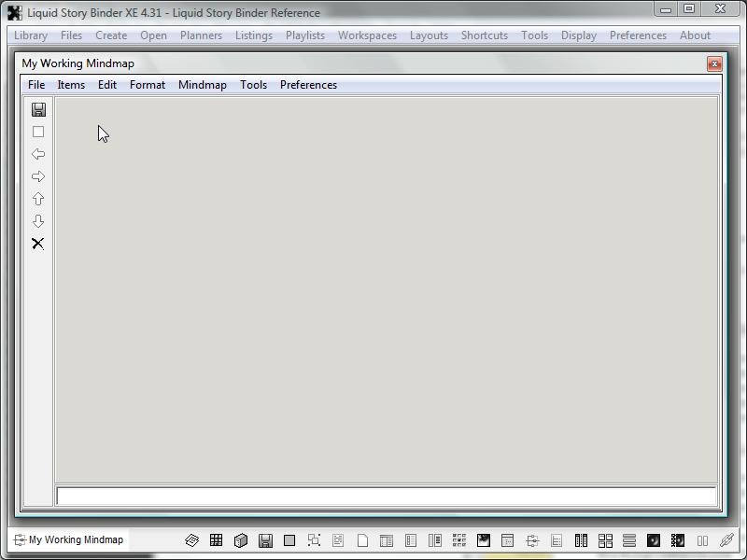Click the black X delete icon in the sidebar
The width and height of the screenshot is (747, 560).
click(x=38, y=244)
